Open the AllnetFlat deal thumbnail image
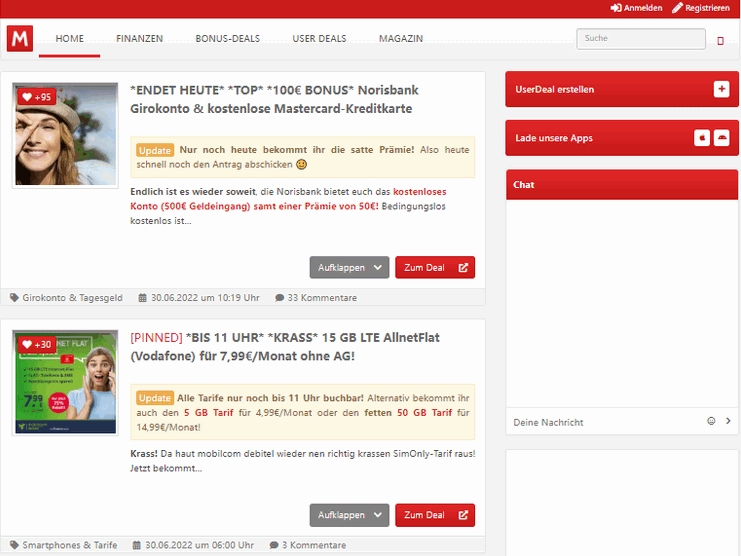The height and width of the screenshot is (556, 741). click(x=65, y=382)
